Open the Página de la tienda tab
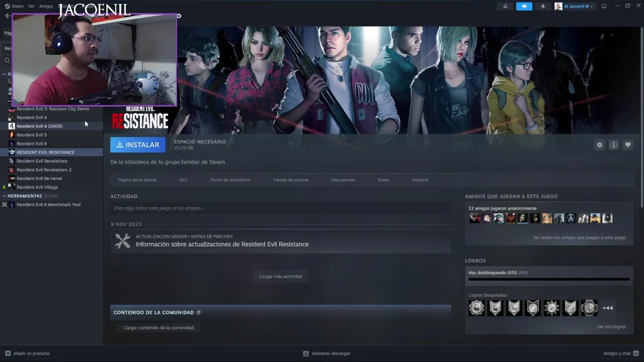The width and height of the screenshot is (644, 362). [137, 179]
